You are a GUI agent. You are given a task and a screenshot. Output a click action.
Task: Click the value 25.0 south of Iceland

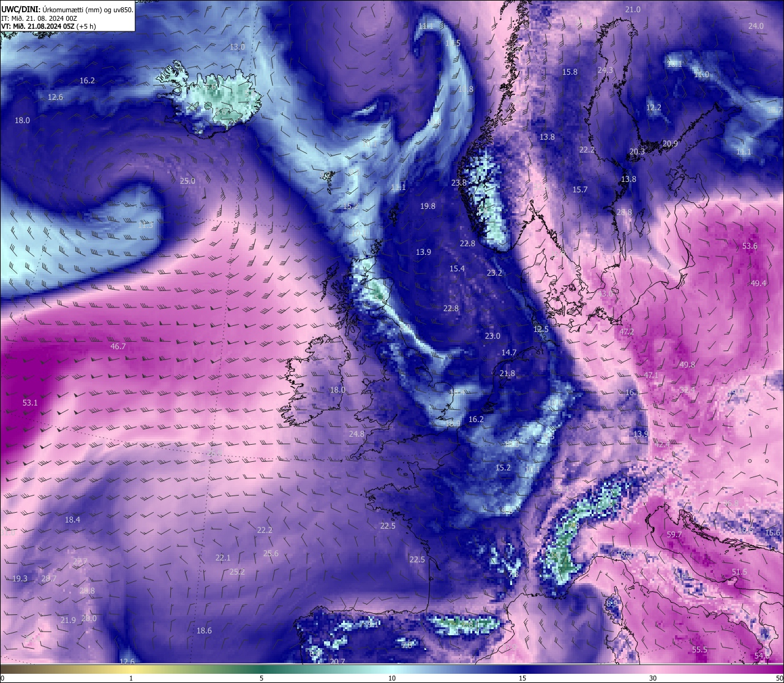click(187, 181)
